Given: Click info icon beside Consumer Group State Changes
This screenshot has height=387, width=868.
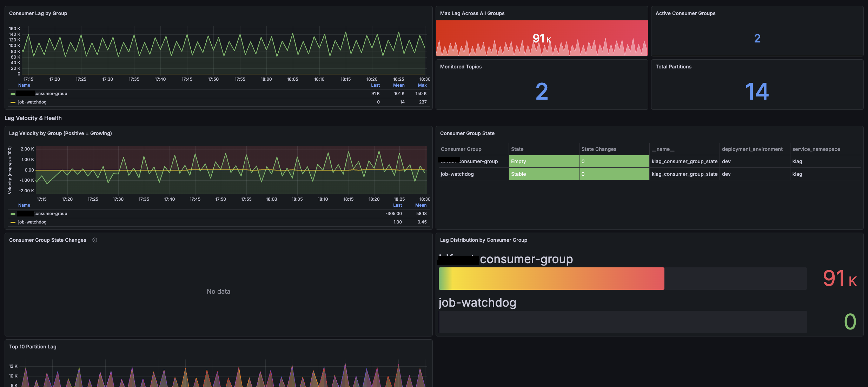Looking at the screenshot, I should click(x=95, y=240).
